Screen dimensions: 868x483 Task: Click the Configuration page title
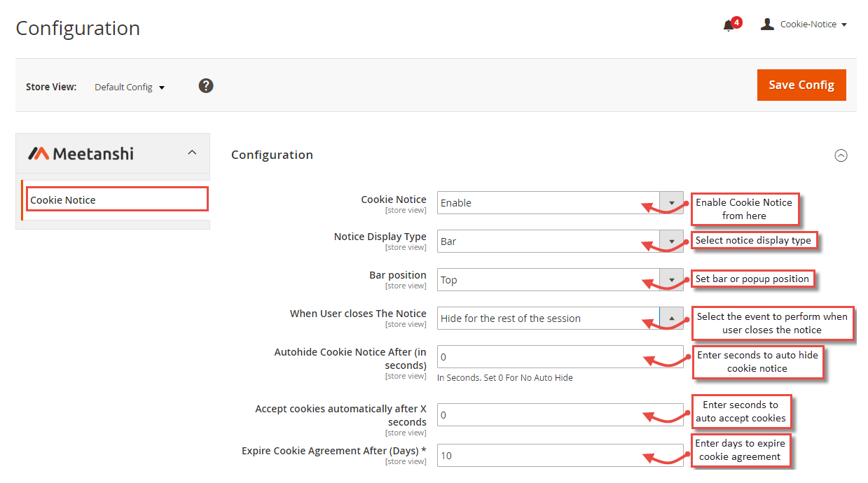78,28
